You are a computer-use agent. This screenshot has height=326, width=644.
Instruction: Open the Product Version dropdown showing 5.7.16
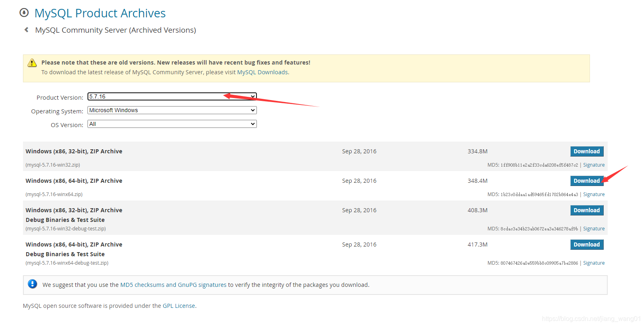pyautogui.click(x=172, y=96)
